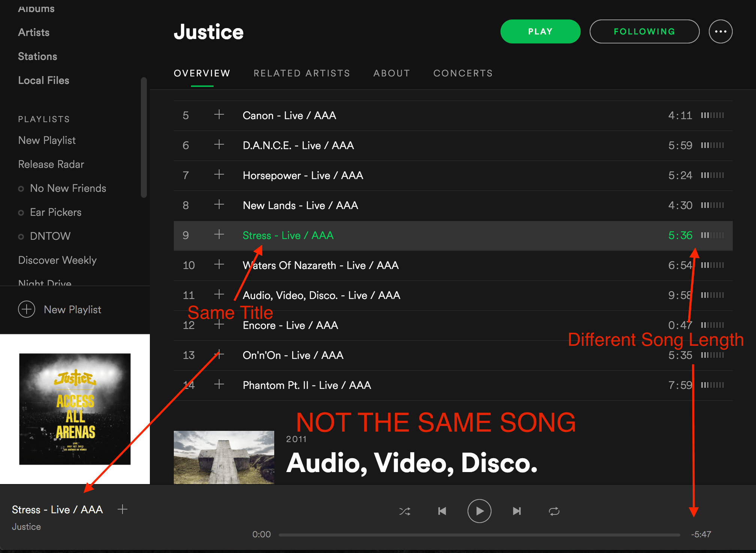
Task: Select track 'Phantom Pt. II - Live / AAA'
Action: point(307,385)
